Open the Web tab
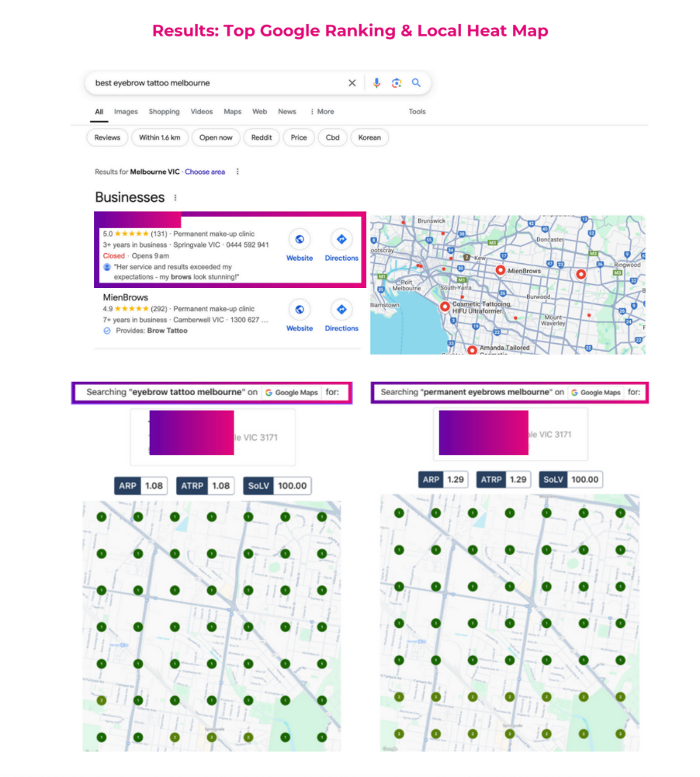The width and height of the screenshot is (700, 777). [259, 112]
